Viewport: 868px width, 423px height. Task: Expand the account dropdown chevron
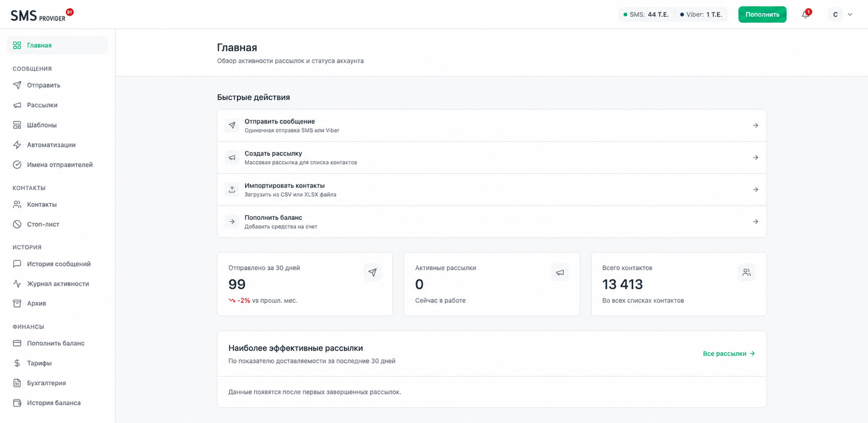[x=850, y=14]
